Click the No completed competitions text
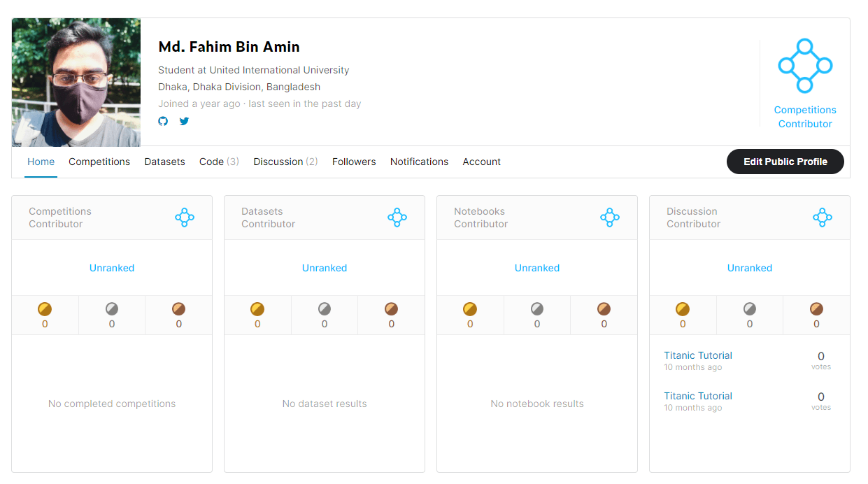The width and height of the screenshot is (868, 484). point(112,404)
